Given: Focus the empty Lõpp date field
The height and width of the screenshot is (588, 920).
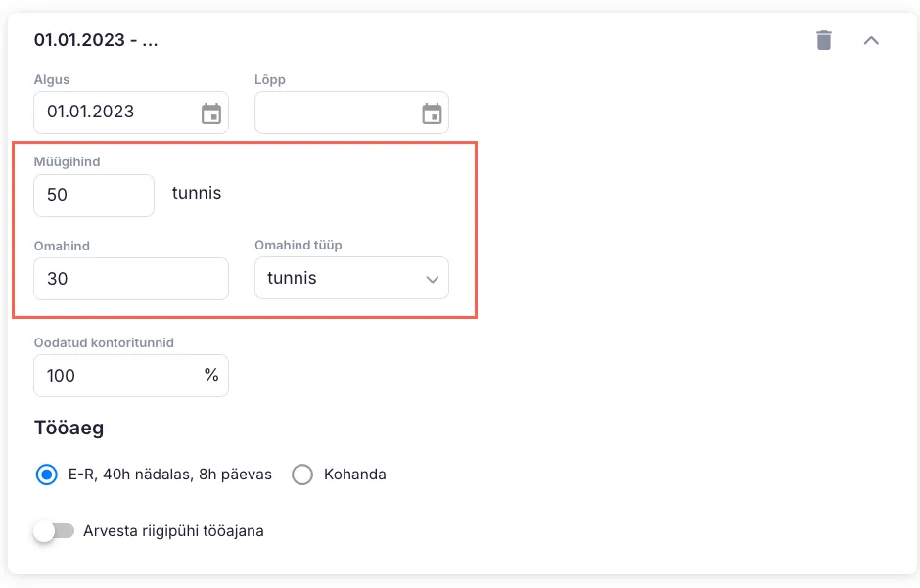Looking at the screenshot, I should click(333, 113).
